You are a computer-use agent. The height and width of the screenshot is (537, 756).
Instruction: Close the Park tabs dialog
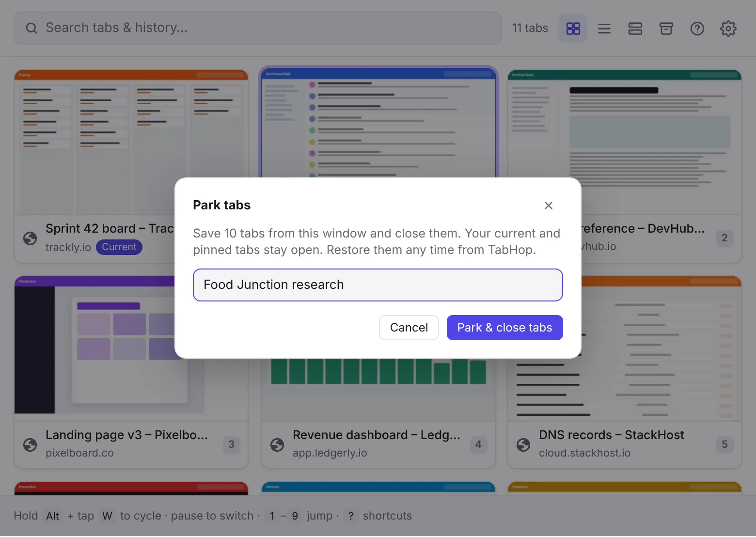click(548, 205)
